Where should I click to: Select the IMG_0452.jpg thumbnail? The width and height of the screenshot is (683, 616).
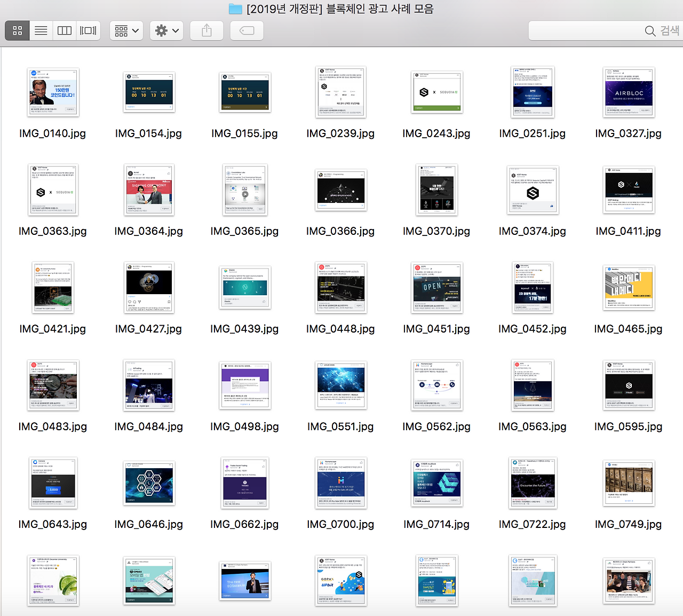(533, 287)
